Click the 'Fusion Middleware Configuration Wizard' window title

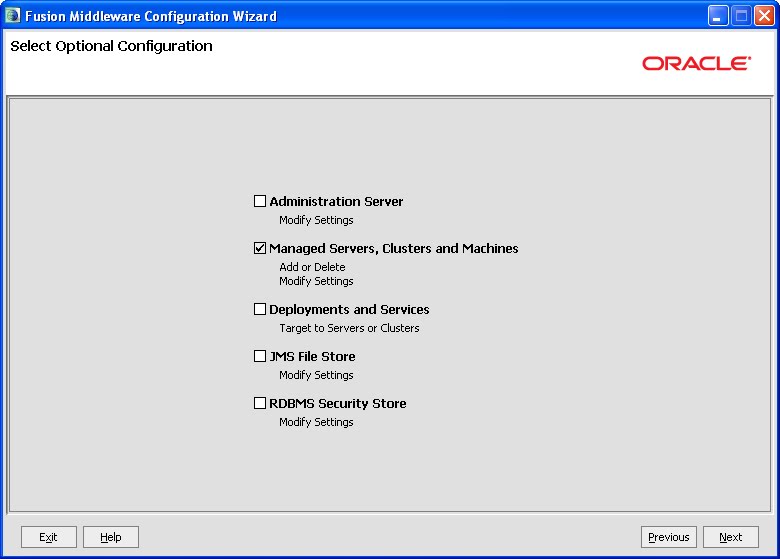coord(151,16)
